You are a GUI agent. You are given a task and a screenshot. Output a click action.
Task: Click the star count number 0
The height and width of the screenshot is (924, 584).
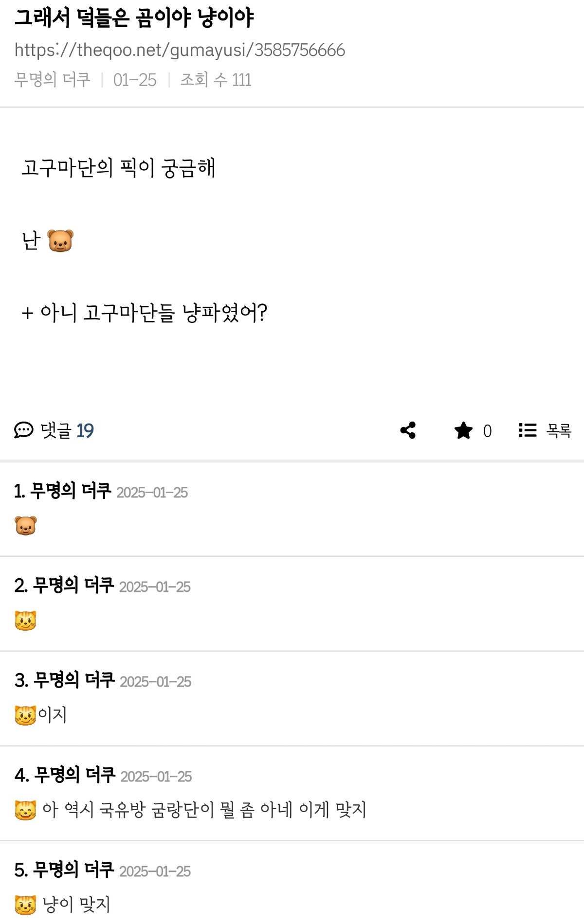coord(487,431)
